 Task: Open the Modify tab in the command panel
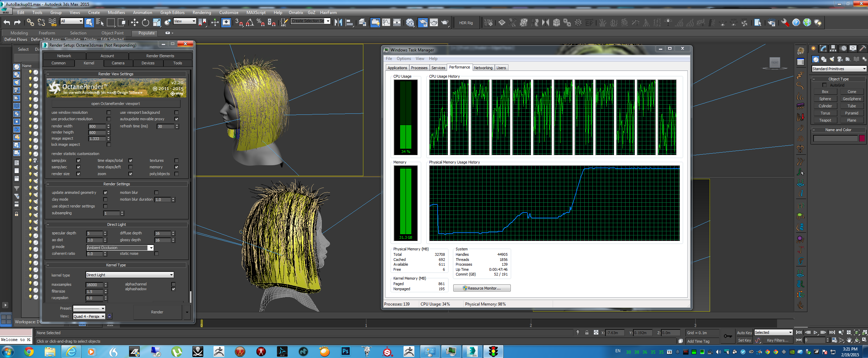823,48
